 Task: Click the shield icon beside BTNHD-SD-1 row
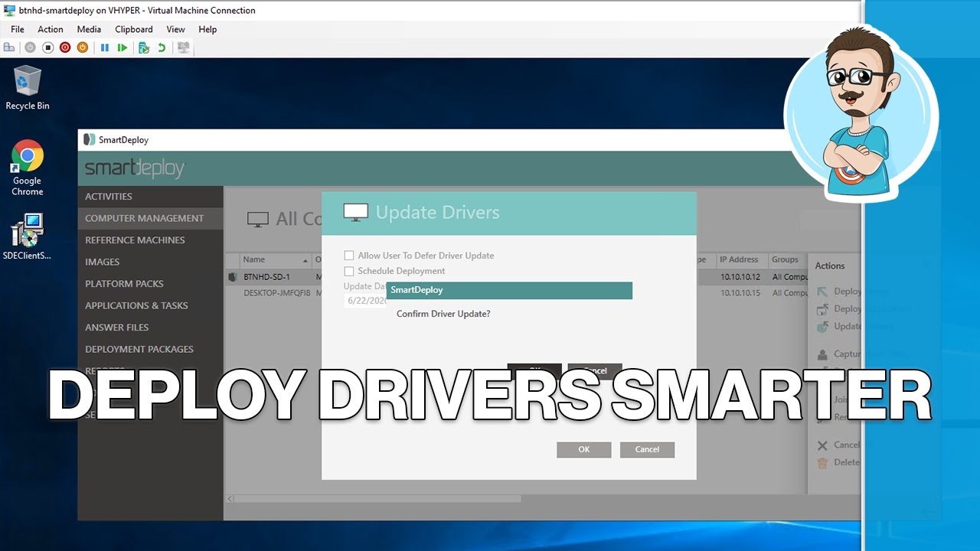pos(234,277)
